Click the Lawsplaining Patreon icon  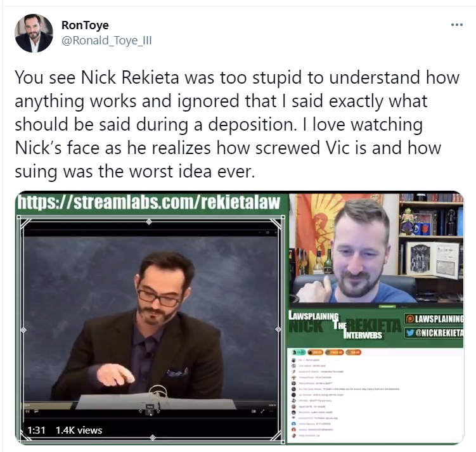[x=410, y=319]
